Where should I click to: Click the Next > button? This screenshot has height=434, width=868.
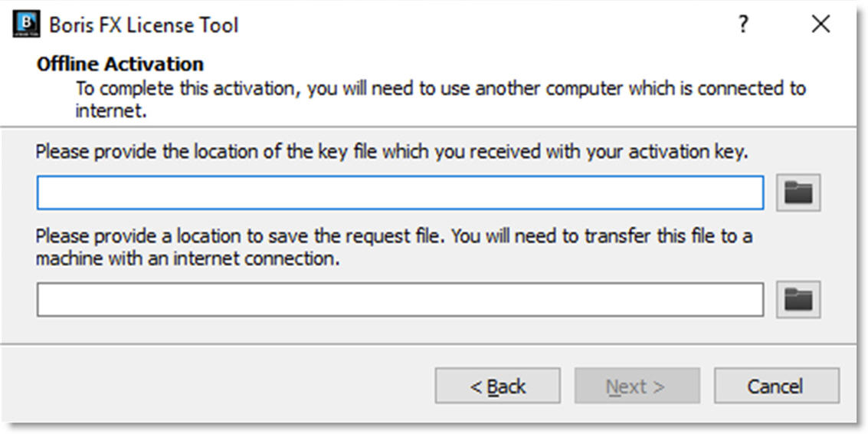637,386
